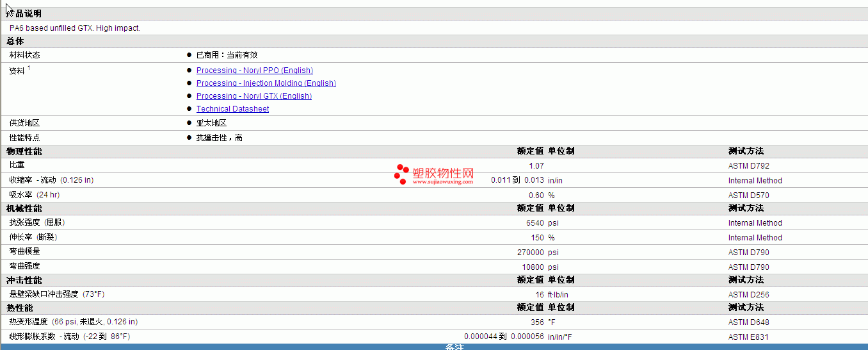Screen dimensions: 868x350
Task: Click the 资料 row label
Action: click(17, 71)
